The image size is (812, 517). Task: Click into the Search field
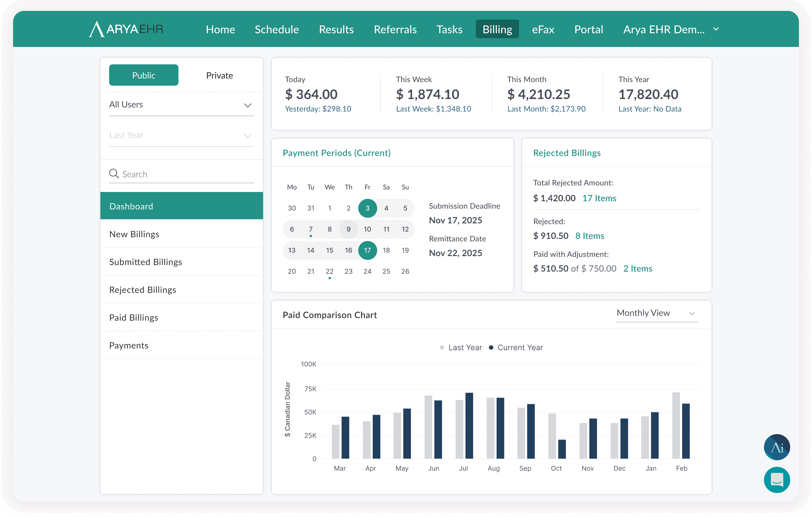point(181,174)
